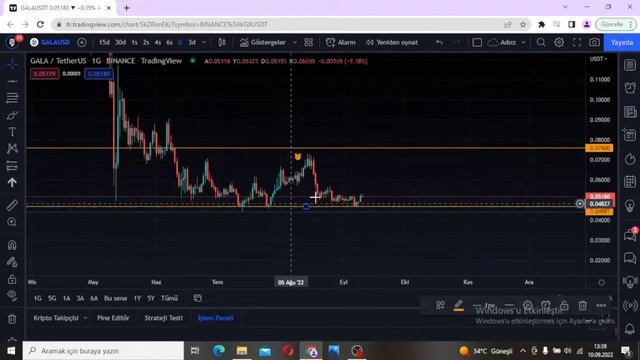Click the quick search magnifier icon
This screenshot has height=360, width=640.
541,42
